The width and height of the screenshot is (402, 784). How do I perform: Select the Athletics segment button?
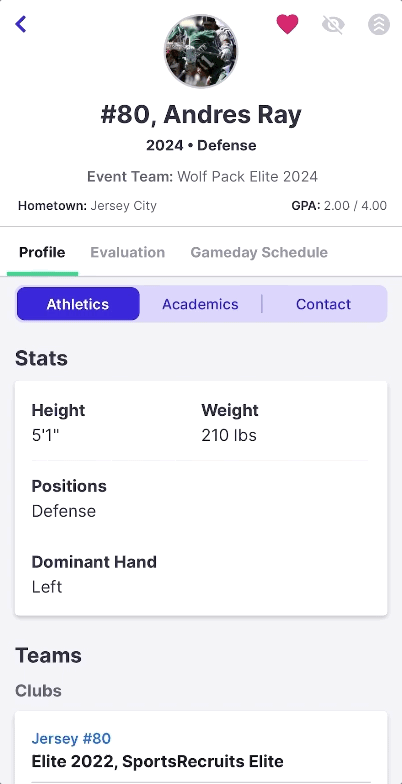point(78,304)
